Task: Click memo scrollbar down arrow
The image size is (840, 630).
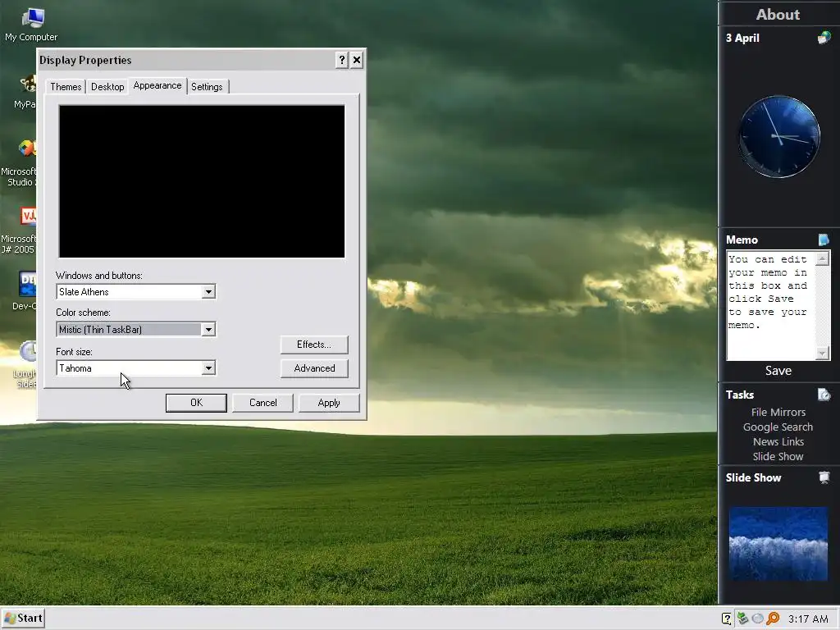Action: tap(822, 353)
